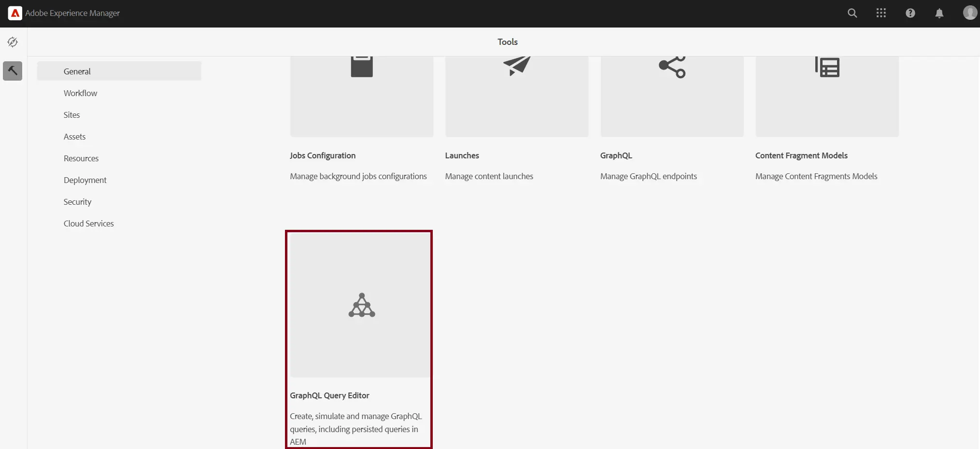Image resolution: width=980 pixels, height=449 pixels.
Task: Click the GraphQL share-node icon
Action: coord(672,67)
